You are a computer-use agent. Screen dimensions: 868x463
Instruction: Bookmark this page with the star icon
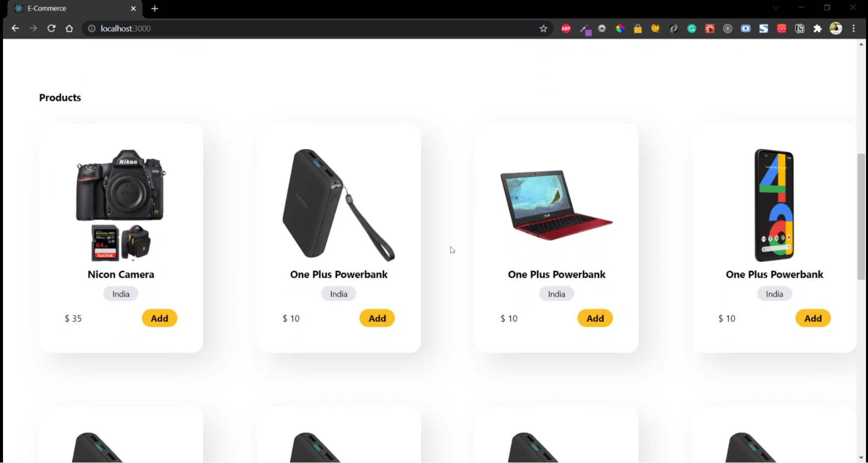543,29
